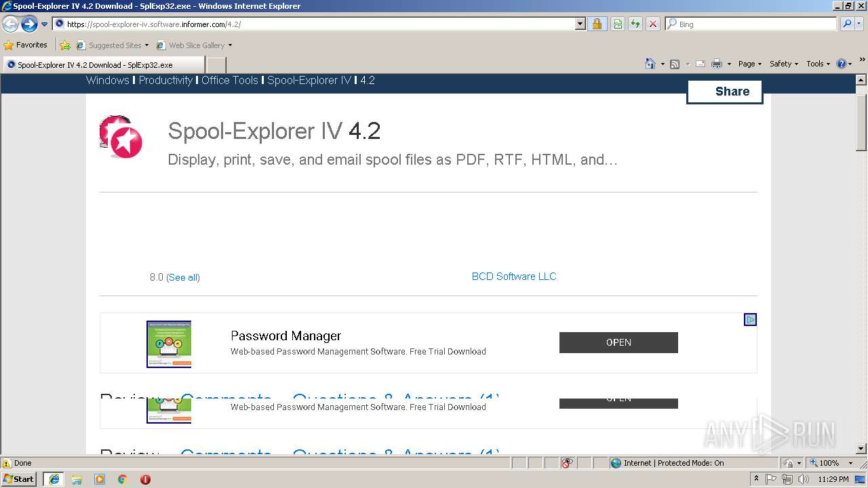Click the security lock icon
This screenshot has width=868, height=488.
[x=597, y=24]
